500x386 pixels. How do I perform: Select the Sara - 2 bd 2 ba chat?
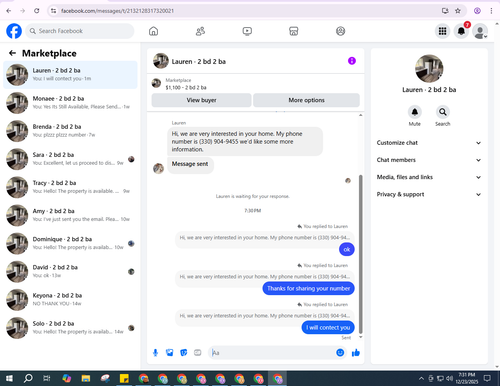pos(70,159)
